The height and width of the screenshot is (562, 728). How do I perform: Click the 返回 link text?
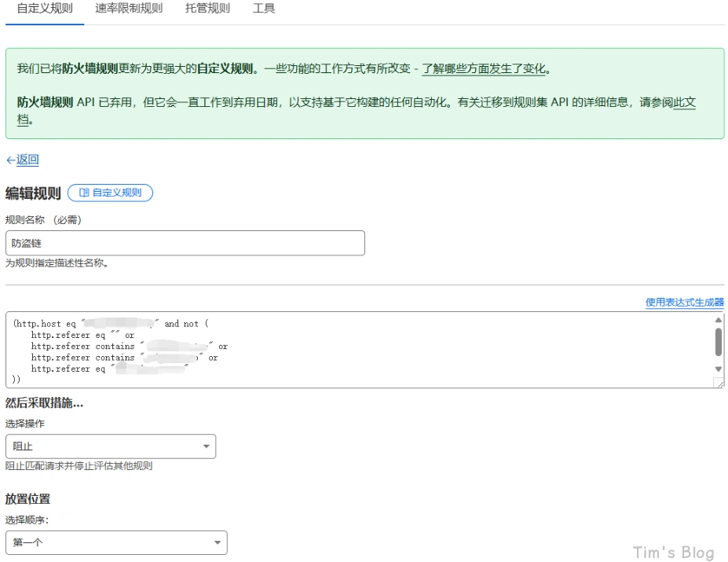point(27,160)
